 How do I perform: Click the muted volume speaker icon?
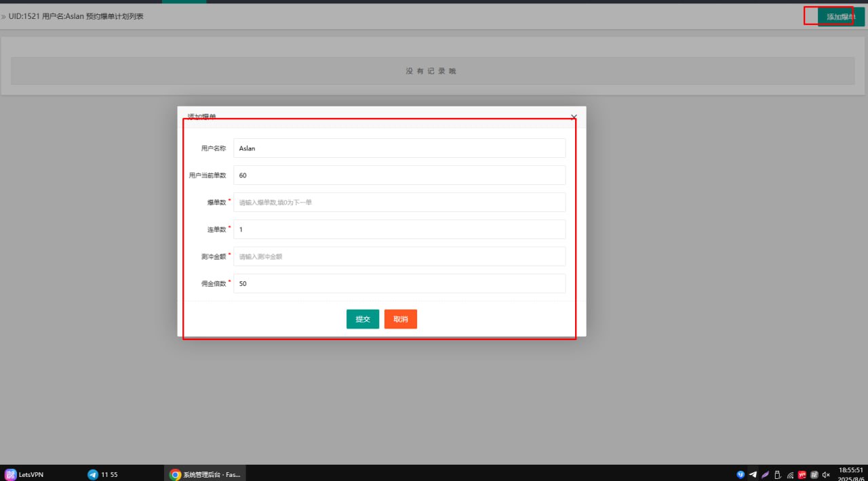coord(826,475)
